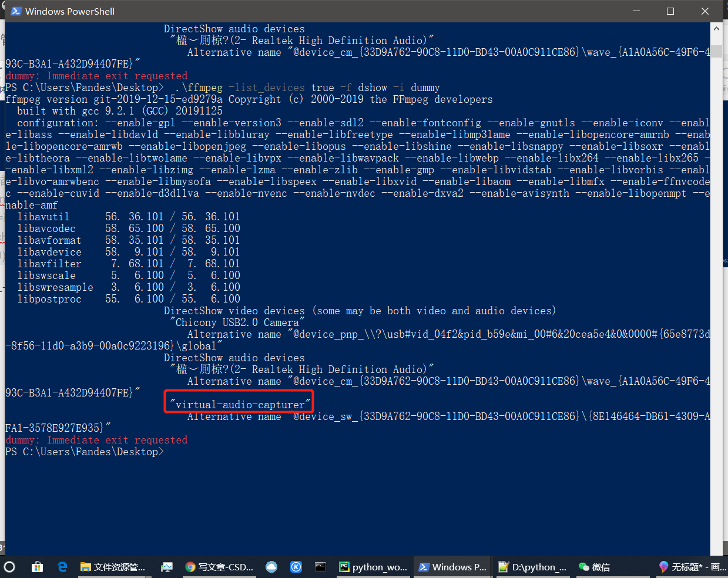
Task: Click the "Windows PowerShell" title text
Action: click(x=70, y=11)
